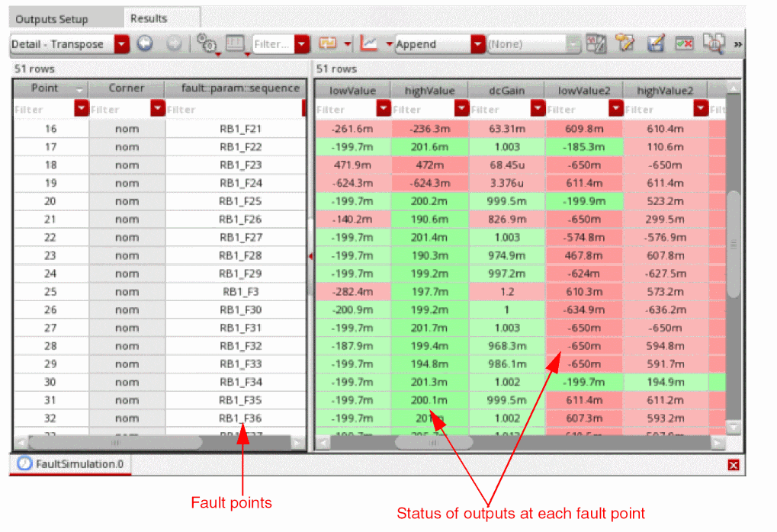Close the FaultSimulation.0 results tab with red X
The width and height of the screenshot is (777, 532).
pyautogui.click(x=734, y=465)
